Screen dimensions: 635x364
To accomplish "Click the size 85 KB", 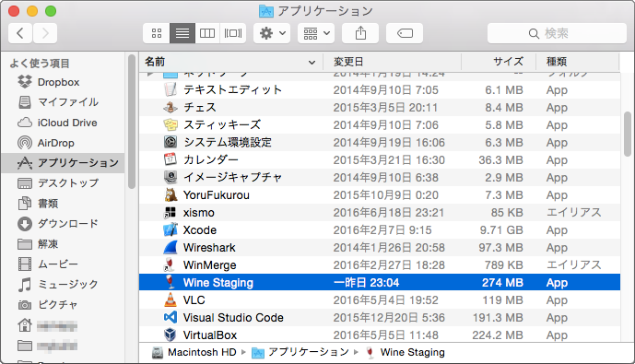I will (507, 212).
